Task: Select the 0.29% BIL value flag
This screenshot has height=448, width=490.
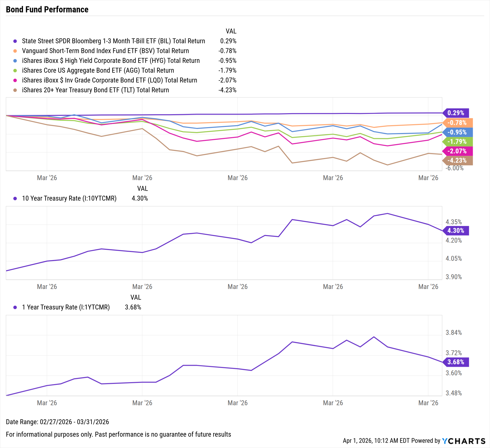Action: point(456,113)
